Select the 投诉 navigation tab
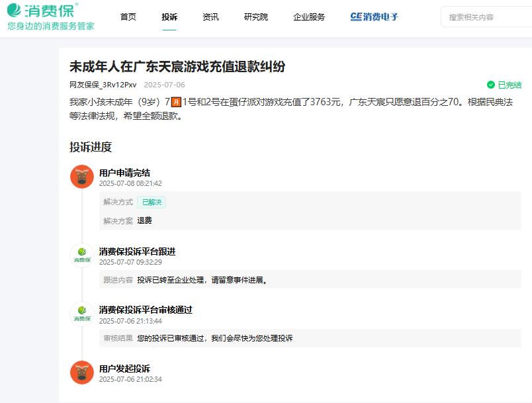532x403 pixels. click(169, 17)
